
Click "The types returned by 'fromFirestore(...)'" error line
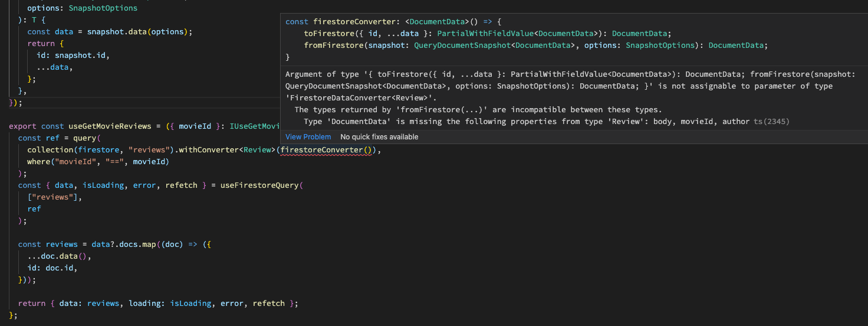pos(478,110)
